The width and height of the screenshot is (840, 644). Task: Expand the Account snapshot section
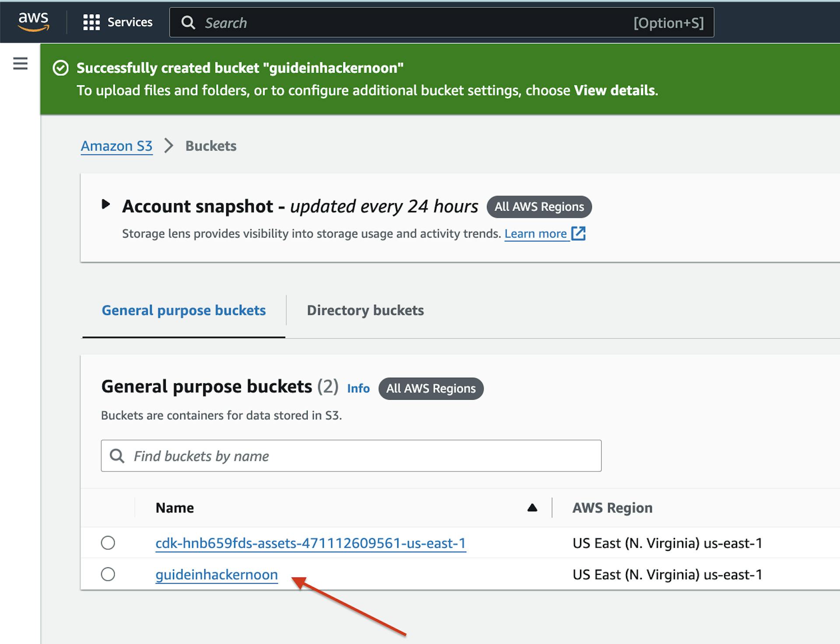(x=106, y=204)
